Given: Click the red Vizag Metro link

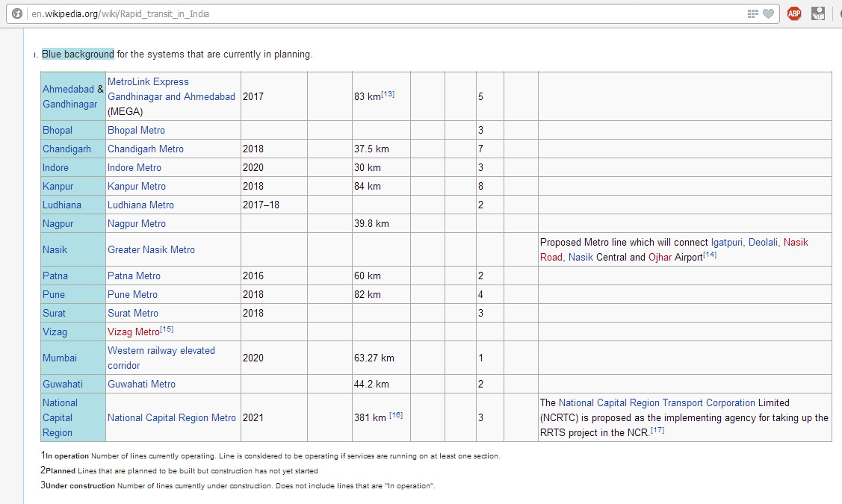Looking at the screenshot, I should click(133, 332).
